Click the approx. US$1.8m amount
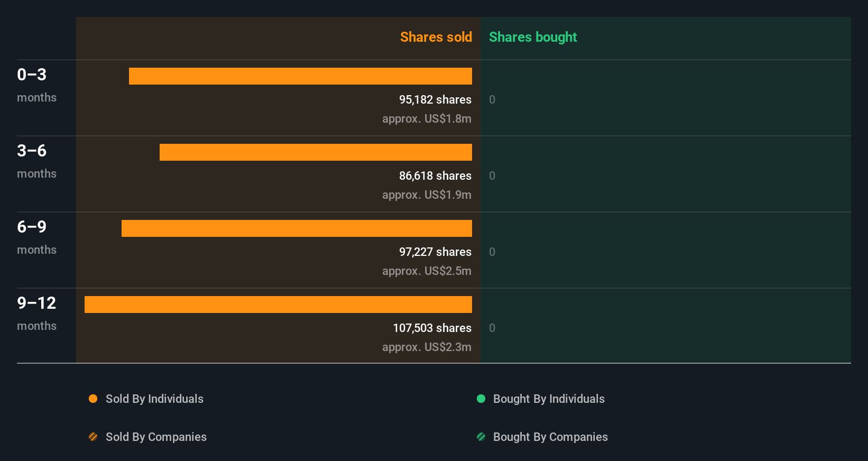 427,118
